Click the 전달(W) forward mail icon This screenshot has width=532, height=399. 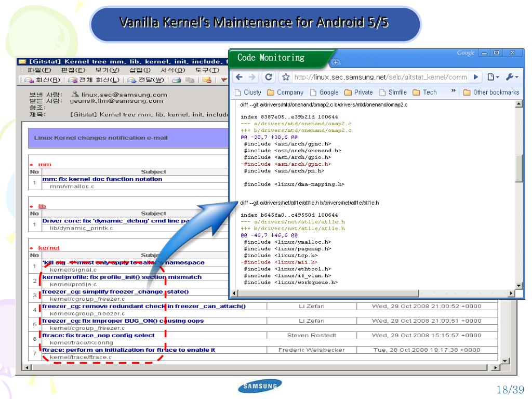click(x=131, y=80)
